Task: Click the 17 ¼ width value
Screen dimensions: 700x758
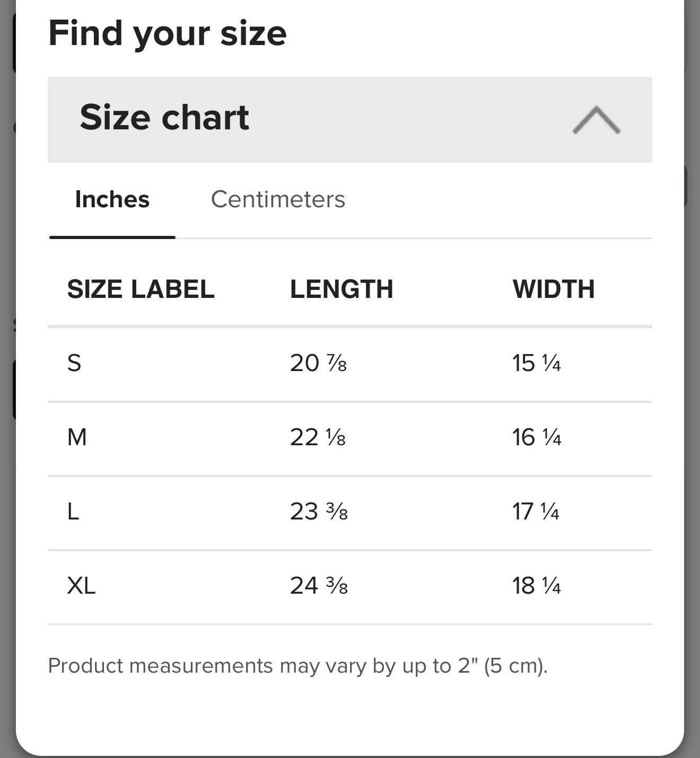Action: pos(536,512)
